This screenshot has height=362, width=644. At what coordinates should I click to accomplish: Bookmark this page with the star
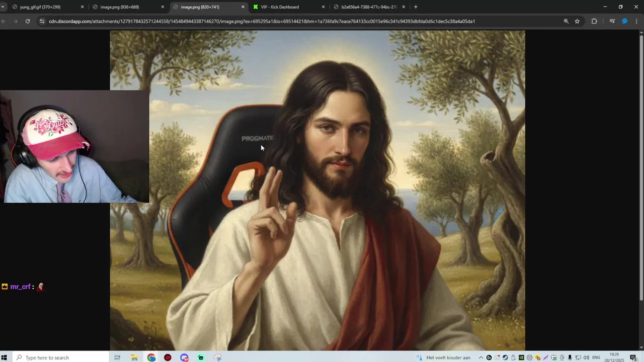tap(577, 21)
